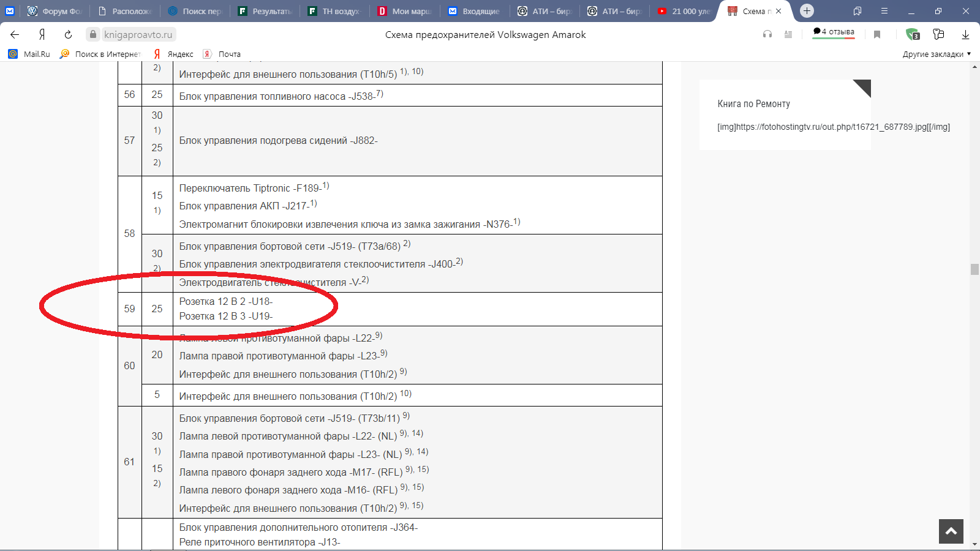Click page title Схема предохранителей Volkswagen Amarok

[485, 35]
